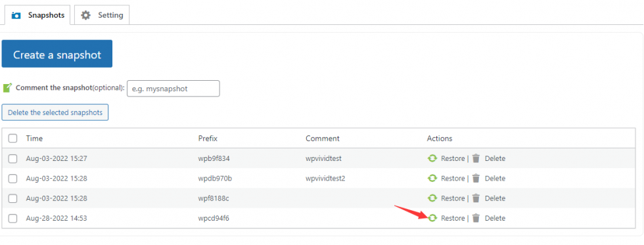Click trash icon for Aug-28-2022 snapshot
The width and height of the screenshot is (644, 245).
point(476,218)
